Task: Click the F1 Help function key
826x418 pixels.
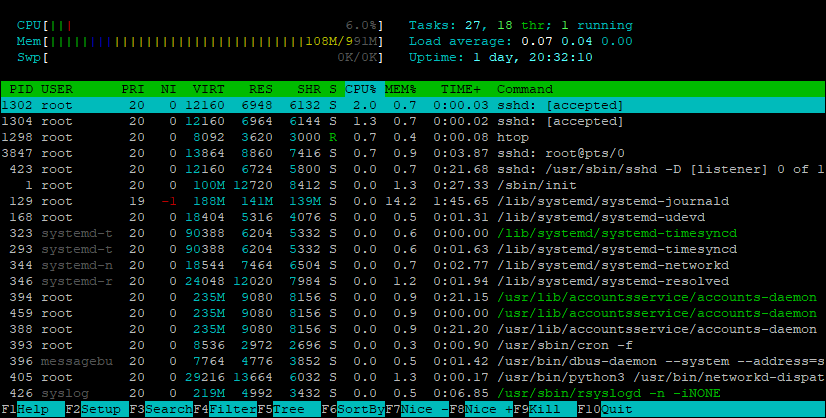Action: [x=33, y=410]
